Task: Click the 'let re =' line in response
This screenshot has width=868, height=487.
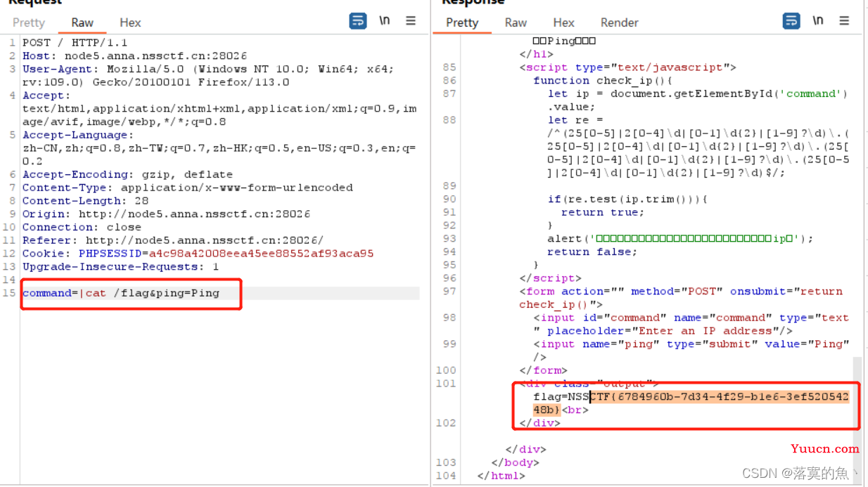Action: [x=575, y=120]
